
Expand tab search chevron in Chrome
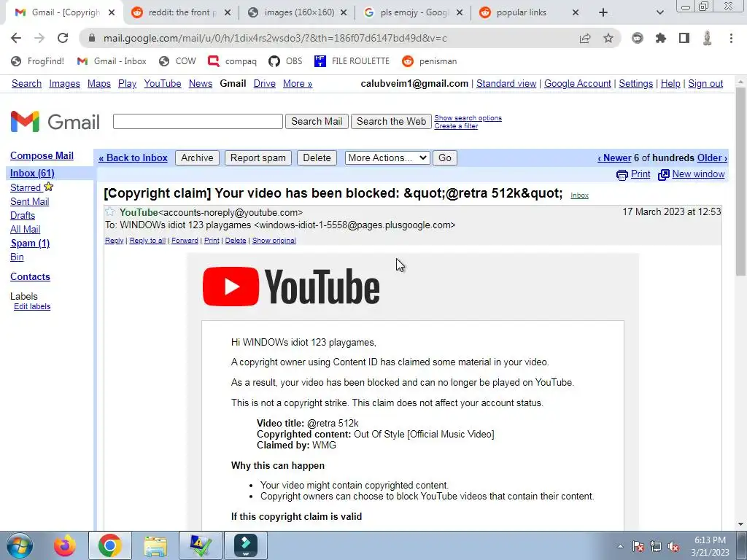tap(659, 12)
